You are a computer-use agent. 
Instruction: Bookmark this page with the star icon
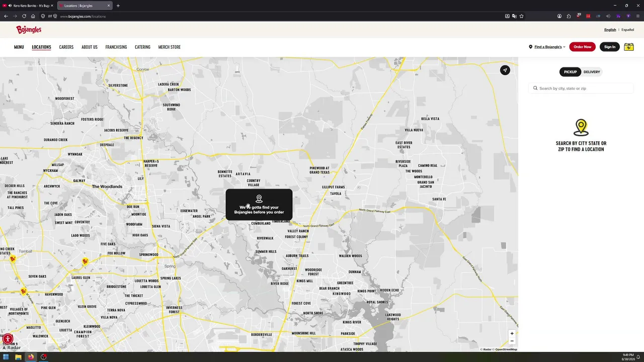tap(522, 16)
